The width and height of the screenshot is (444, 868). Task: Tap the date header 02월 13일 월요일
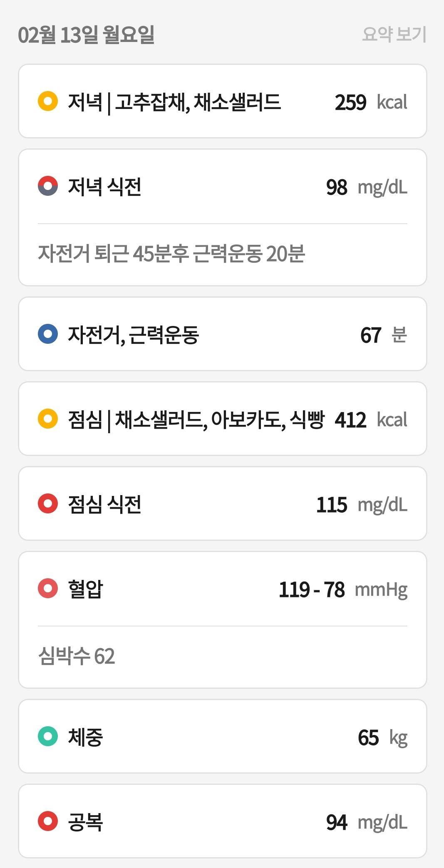coord(86,35)
